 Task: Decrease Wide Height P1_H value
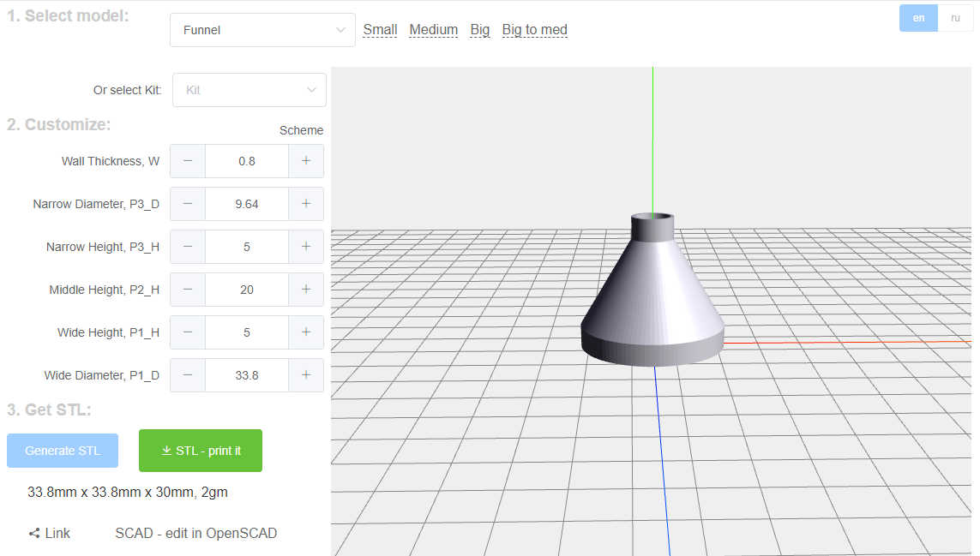(188, 332)
